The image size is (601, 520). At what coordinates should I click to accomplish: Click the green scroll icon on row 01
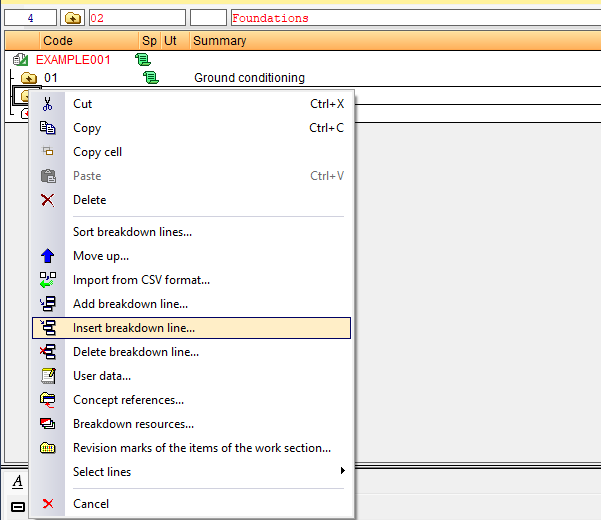pyautogui.click(x=151, y=77)
